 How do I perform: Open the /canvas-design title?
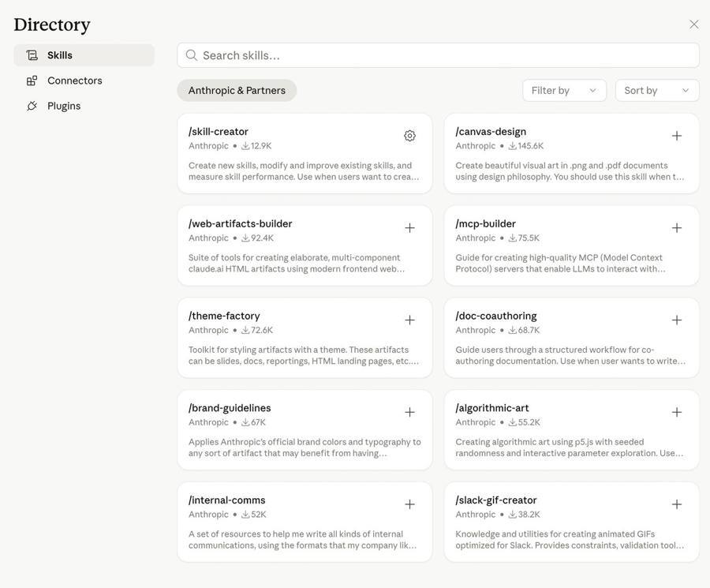click(491, 132)
